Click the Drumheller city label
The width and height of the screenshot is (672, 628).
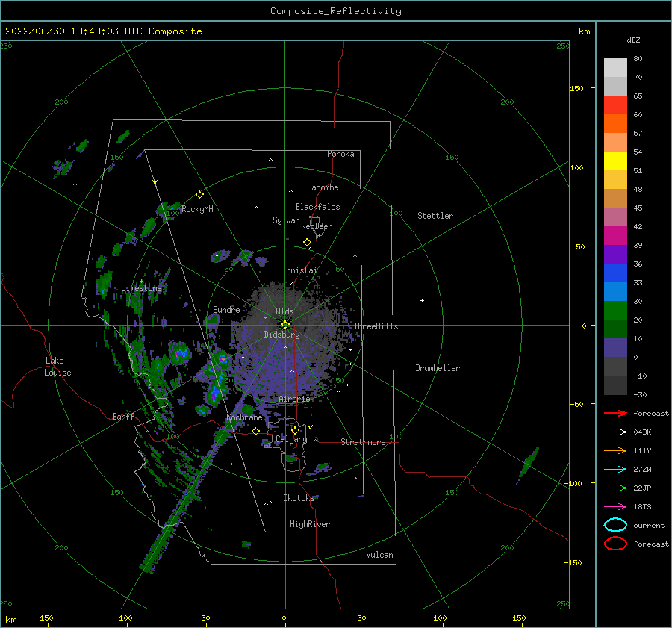(x=438, y=368)
